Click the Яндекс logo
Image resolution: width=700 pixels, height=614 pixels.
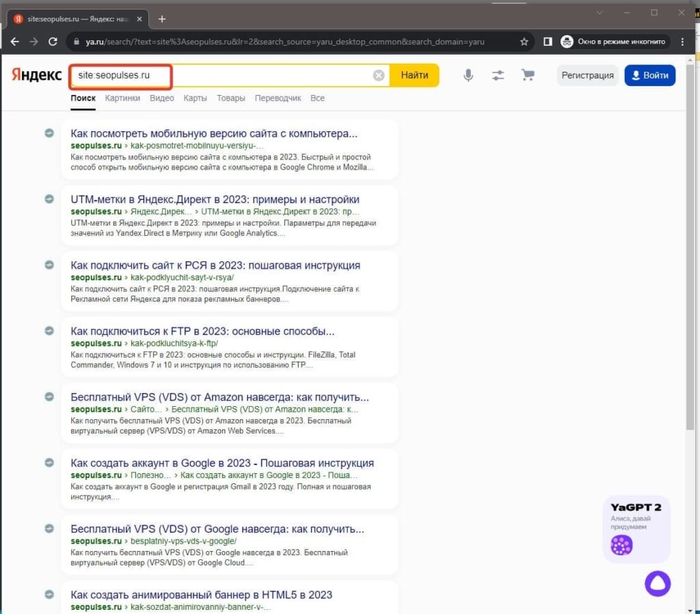tap(37, 75)
